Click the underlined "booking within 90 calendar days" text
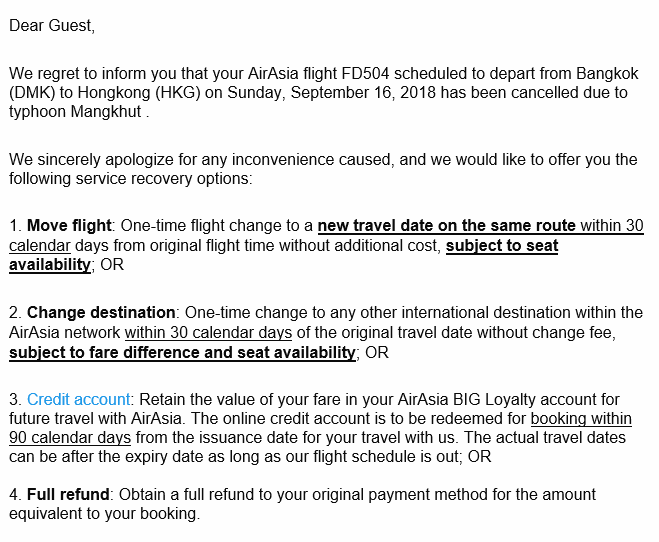Screen dimensions: 659x542 click(x=587, y=419)
